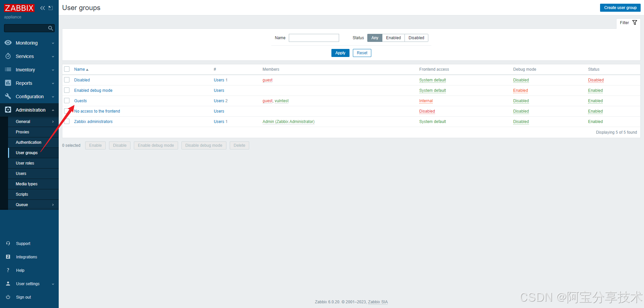Viewport: 644px width, 308px height.
Task: Click the Administration gear icon
Action: pyautogui.click(x=8, y=110)
